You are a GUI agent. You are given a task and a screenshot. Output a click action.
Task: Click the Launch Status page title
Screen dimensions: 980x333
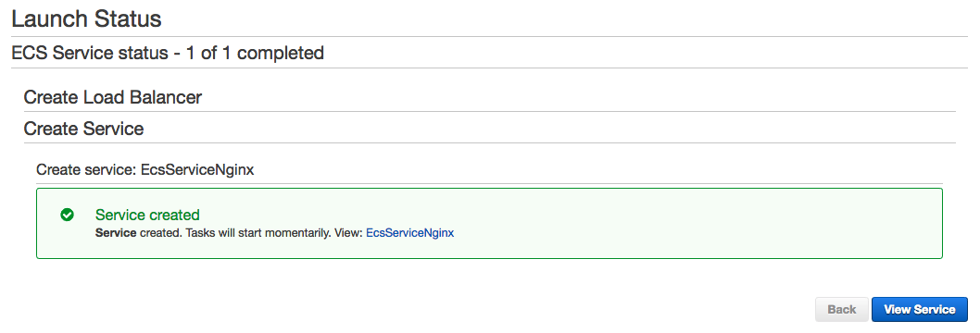(x=86, y=18)
